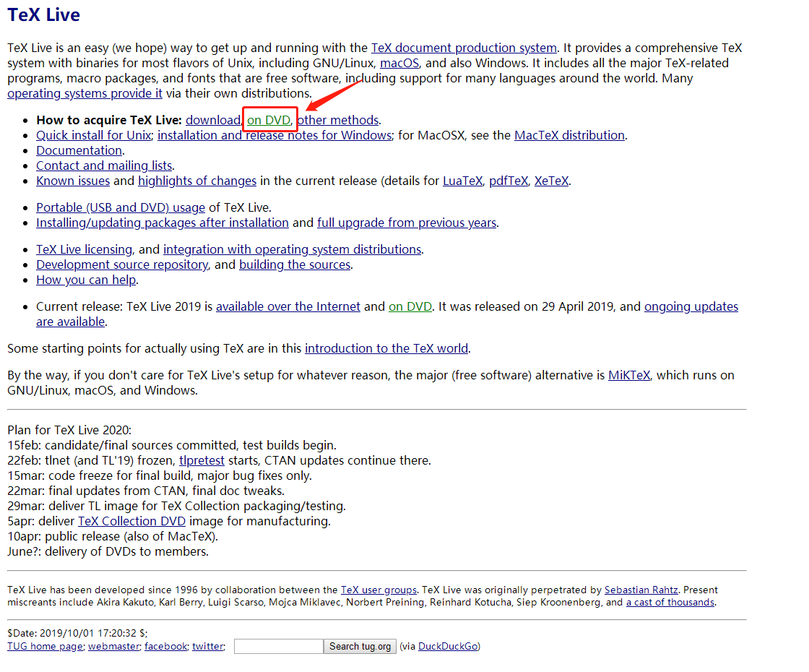Open the on DVD link beside download
This screenshot has width=809, height=672.
click(x=269, y=120)
